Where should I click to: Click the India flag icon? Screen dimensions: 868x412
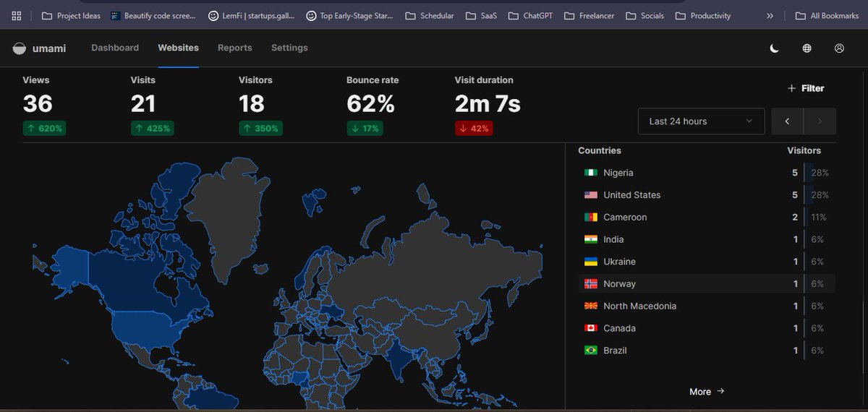590,239
